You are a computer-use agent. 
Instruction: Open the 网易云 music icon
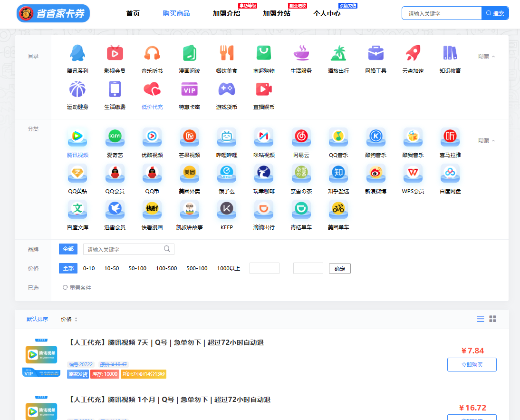(301, 137)
